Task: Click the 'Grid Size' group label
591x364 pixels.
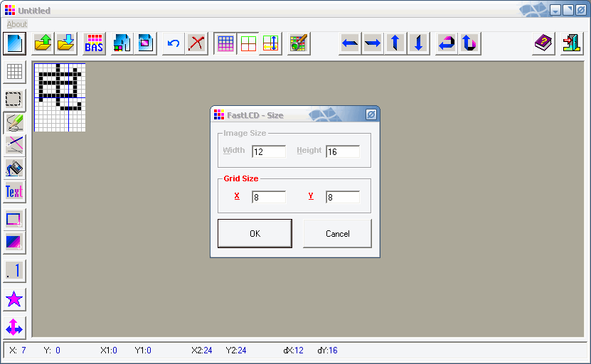Action: [x=241, y=178]
